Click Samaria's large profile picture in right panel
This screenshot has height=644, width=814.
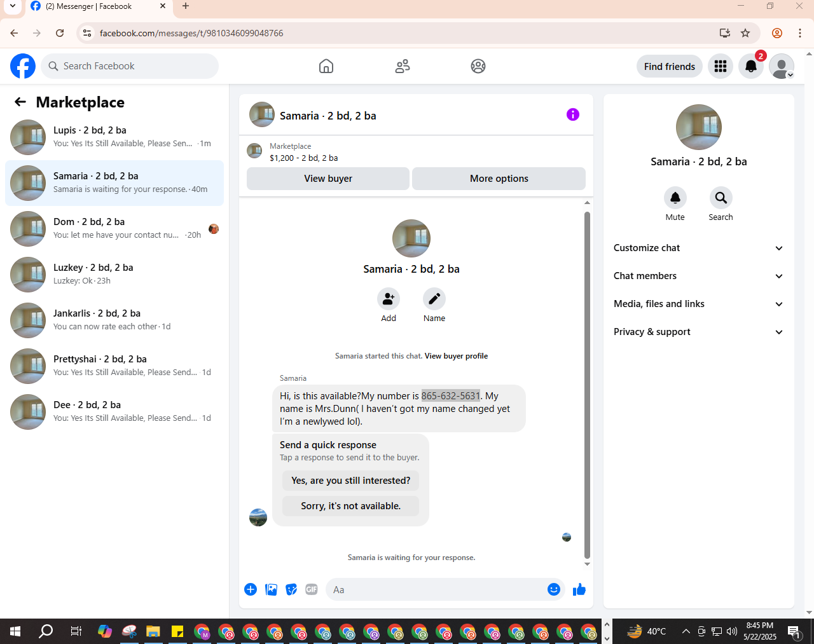pyautogui.click(x=699, y=127)
